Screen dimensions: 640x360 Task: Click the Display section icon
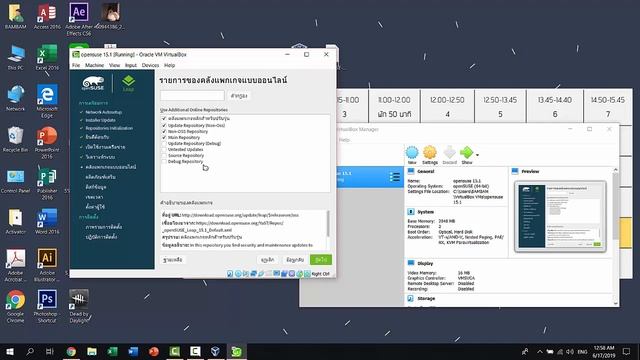411,263
